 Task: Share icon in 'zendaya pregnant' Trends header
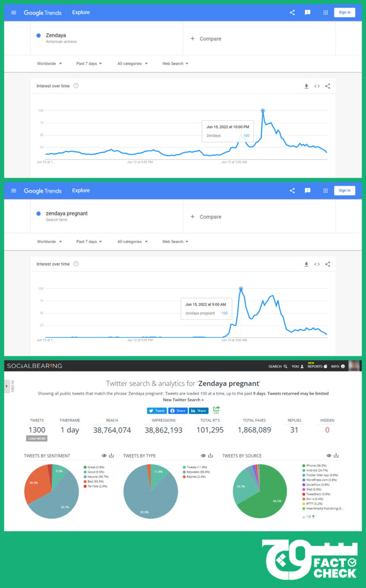pos(292,190)
